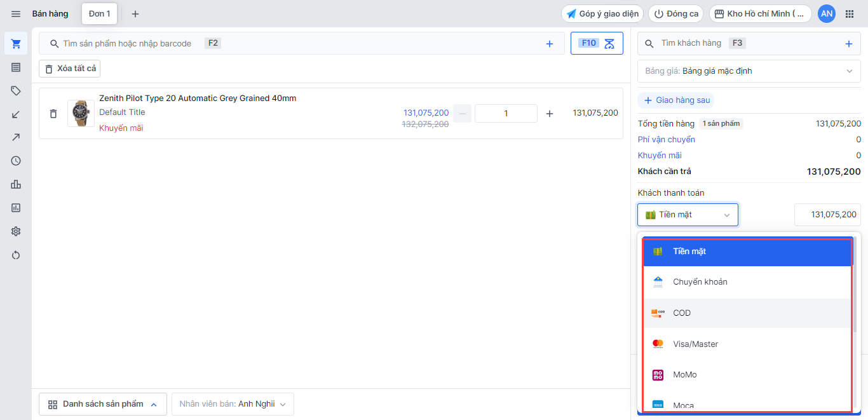
Task: Click plus icon to add customer
Action: click(848, 44)
